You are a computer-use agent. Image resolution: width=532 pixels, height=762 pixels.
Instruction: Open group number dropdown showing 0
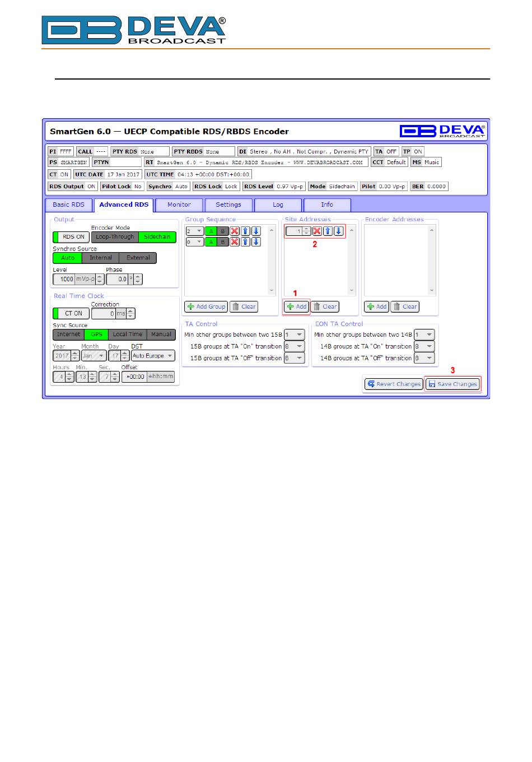194,242
